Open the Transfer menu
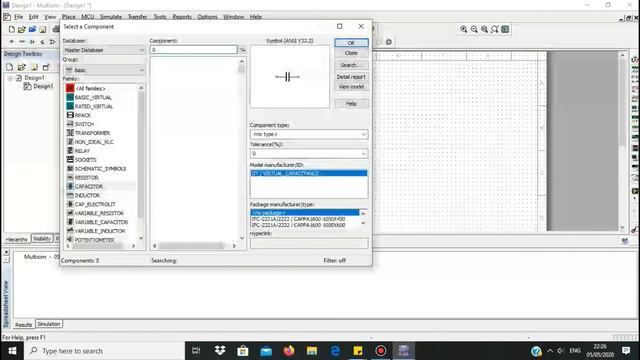The width and height of the screenshot is (640, 360). point(137,17)
